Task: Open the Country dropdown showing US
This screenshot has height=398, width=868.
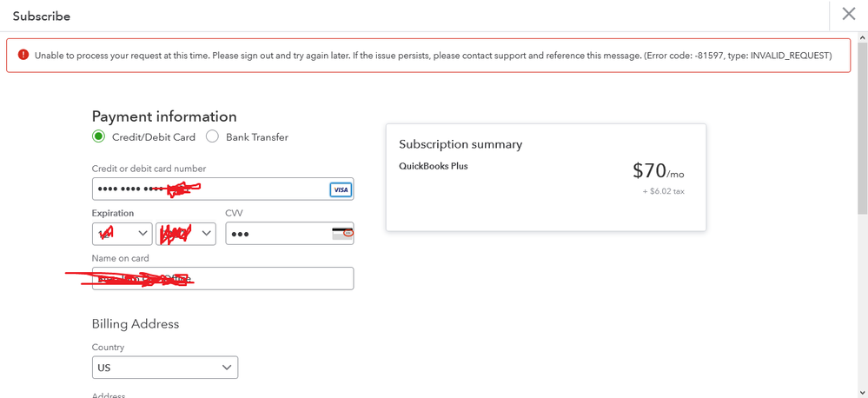Action: [x=164, y=368]
